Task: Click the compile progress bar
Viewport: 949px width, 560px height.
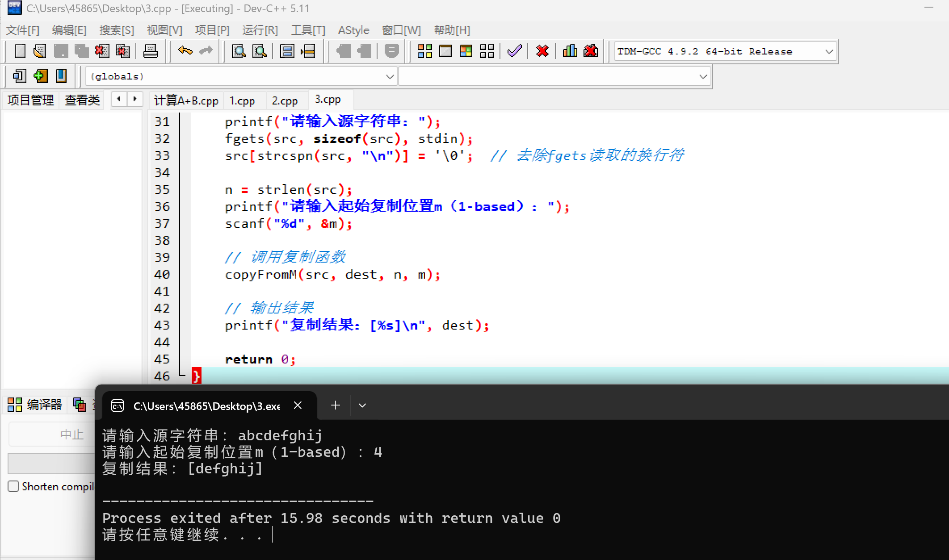Action: point(51,464)
